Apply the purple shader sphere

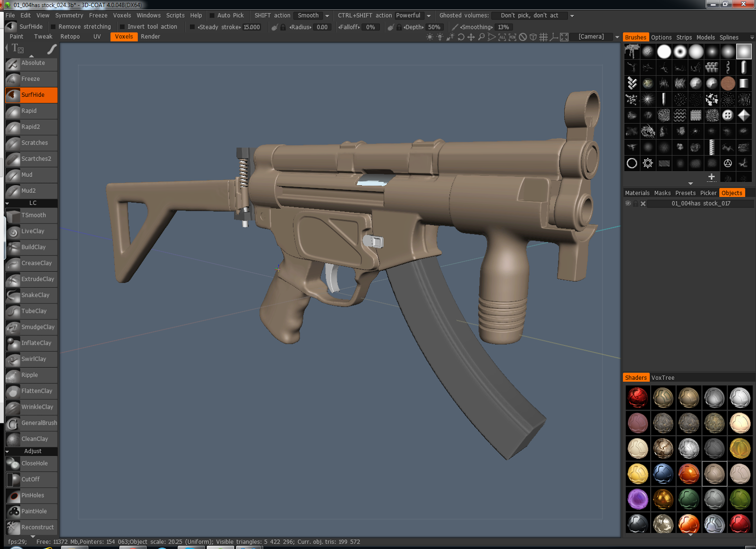pyautogui.click(x=637, y=499)
